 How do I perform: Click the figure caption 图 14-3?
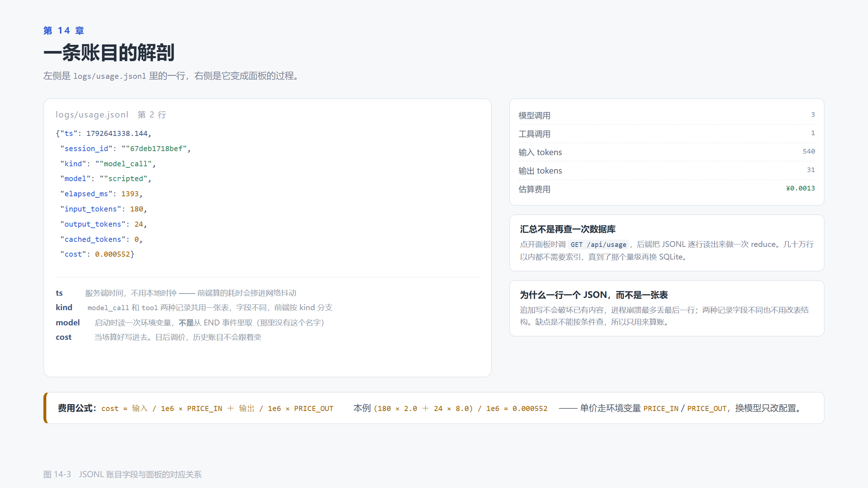tap(122, 474)
